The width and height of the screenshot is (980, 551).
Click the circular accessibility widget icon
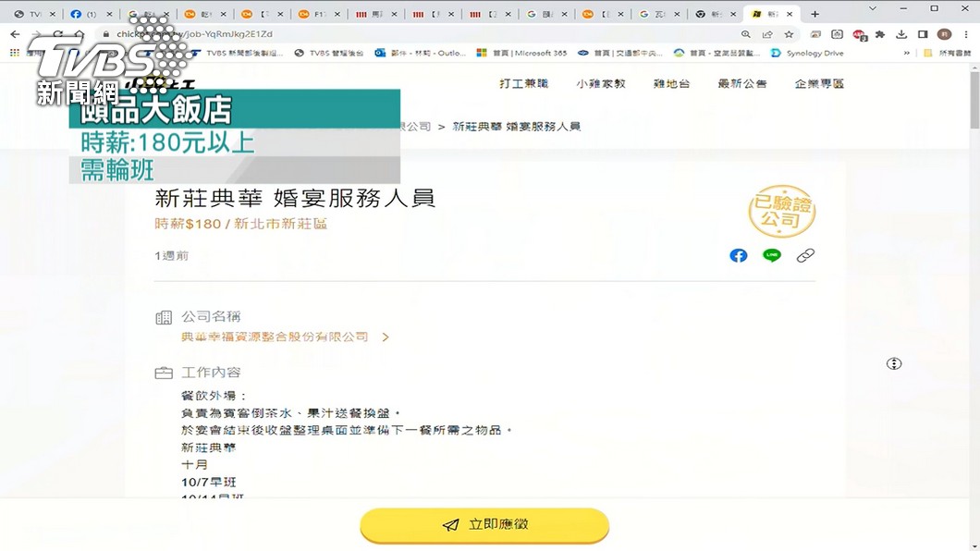894,363
